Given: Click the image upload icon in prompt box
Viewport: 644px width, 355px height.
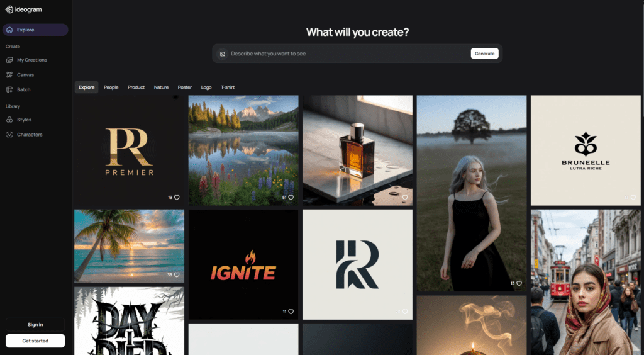Looking at the screenshot, I should [x=222, y=54].
